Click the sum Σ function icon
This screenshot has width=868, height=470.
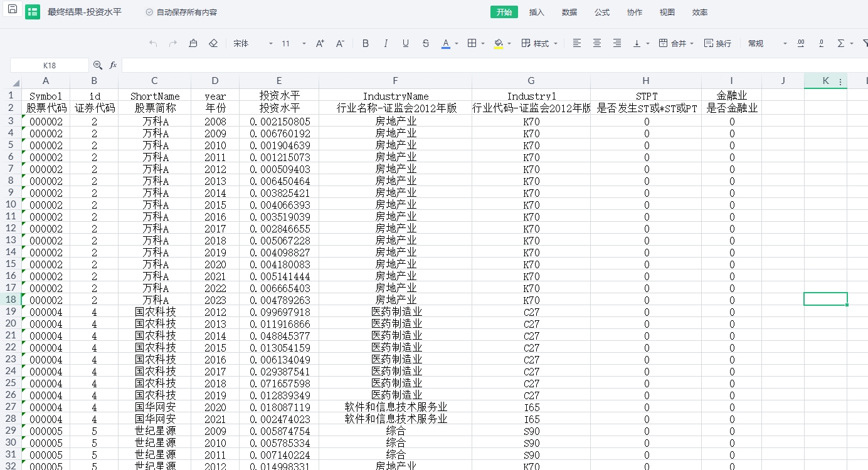coord(841,43)
